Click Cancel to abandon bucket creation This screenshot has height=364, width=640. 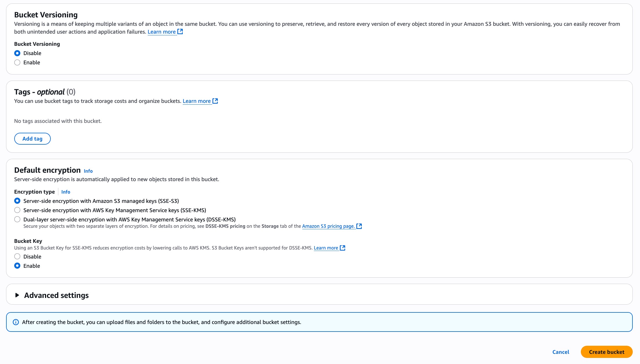561,352
